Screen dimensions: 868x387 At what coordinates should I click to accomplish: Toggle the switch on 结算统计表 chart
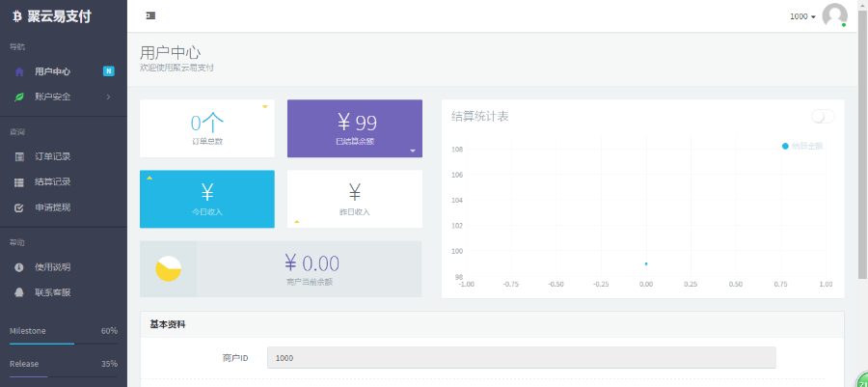point(823,117)
